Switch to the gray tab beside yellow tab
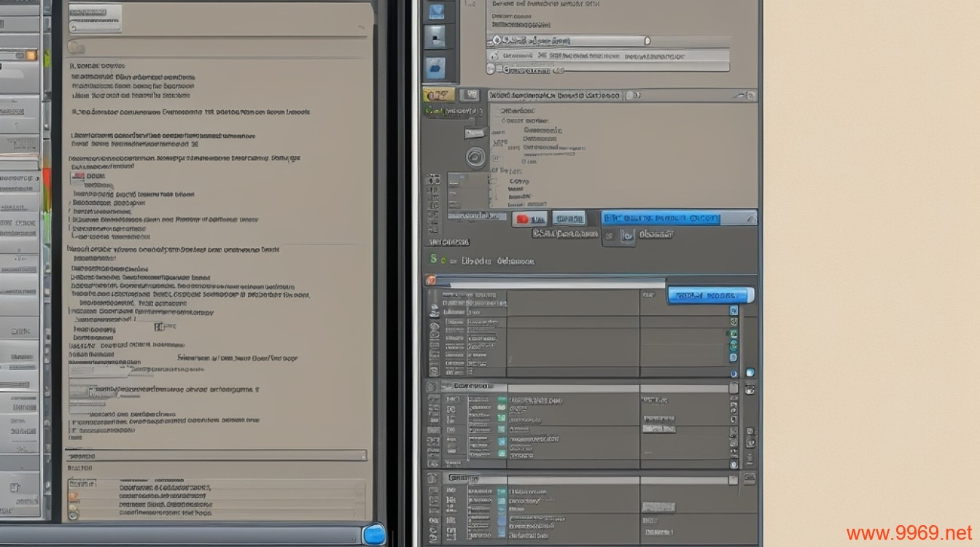Screen dimensions: 980x547 tap(471, 95)
